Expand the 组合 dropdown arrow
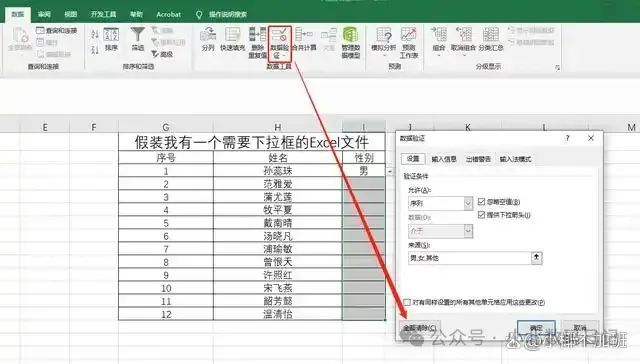Image resolution: width=640 pixels, height=364 pixels. click(439, 55)
